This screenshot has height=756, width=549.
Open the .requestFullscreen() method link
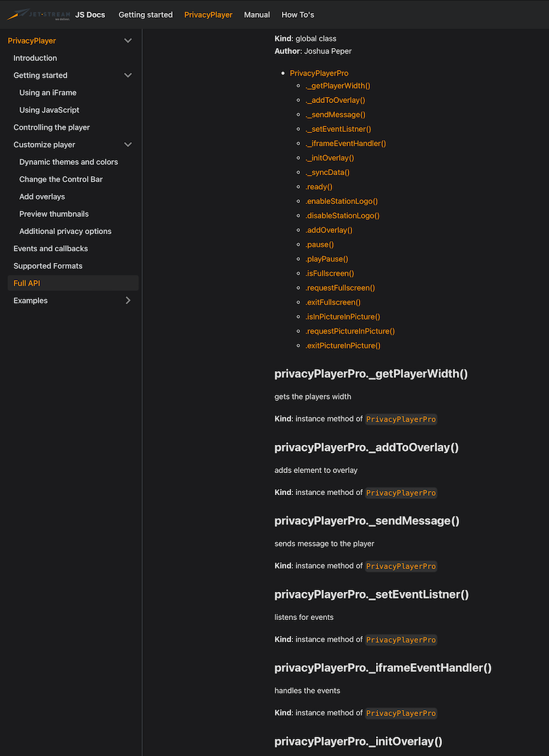tap(340, 287)
